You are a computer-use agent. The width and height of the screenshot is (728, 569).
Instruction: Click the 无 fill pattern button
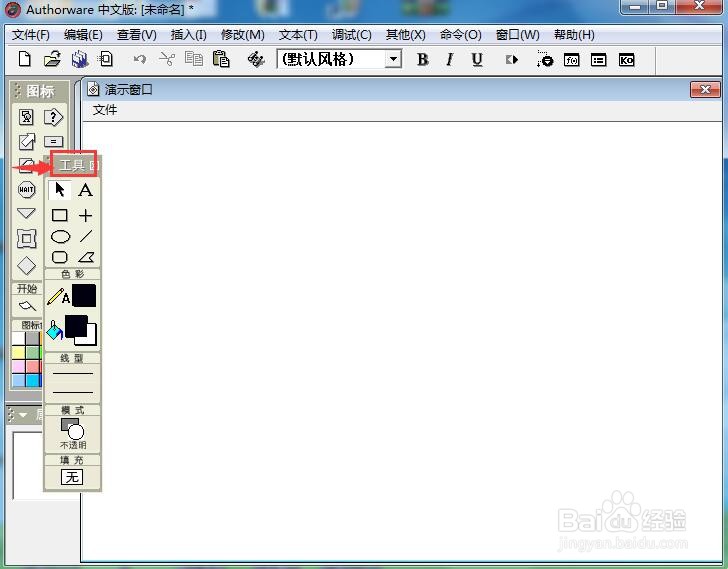click(x=72, y=477)
